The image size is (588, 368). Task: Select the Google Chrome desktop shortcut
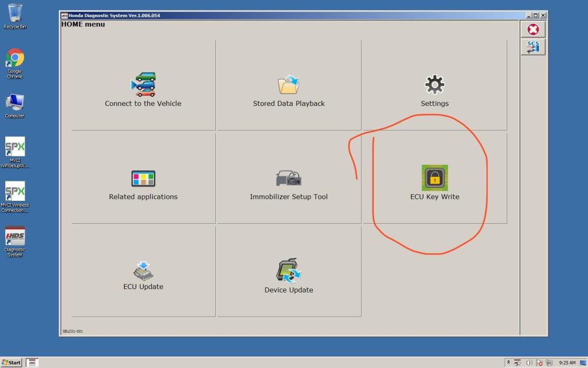tap(15, 63)
